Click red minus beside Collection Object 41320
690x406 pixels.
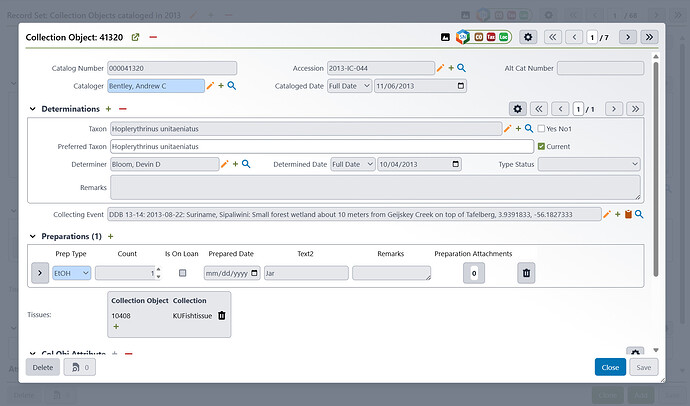(153, 37)
